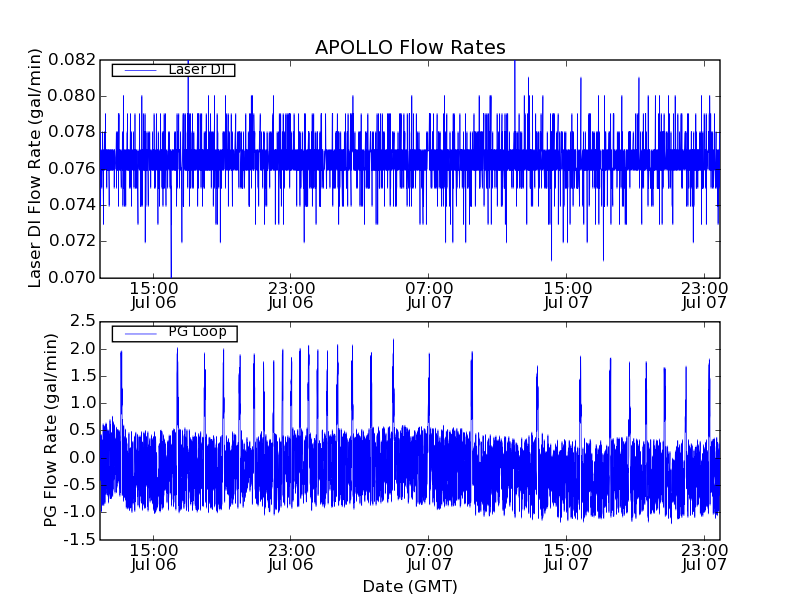This screenshot has height=600, width=800.
Task: Click the 0.078 tick on Laser DI axis
Action: point(72,132)
